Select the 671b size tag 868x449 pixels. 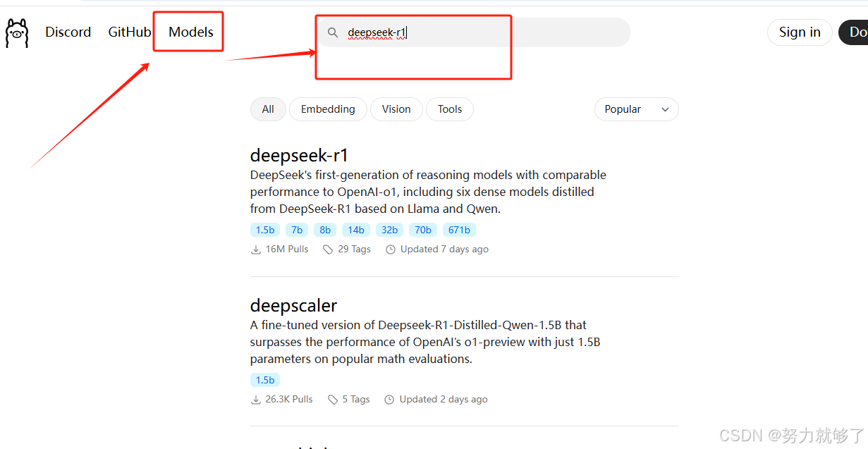click(460, 230)
